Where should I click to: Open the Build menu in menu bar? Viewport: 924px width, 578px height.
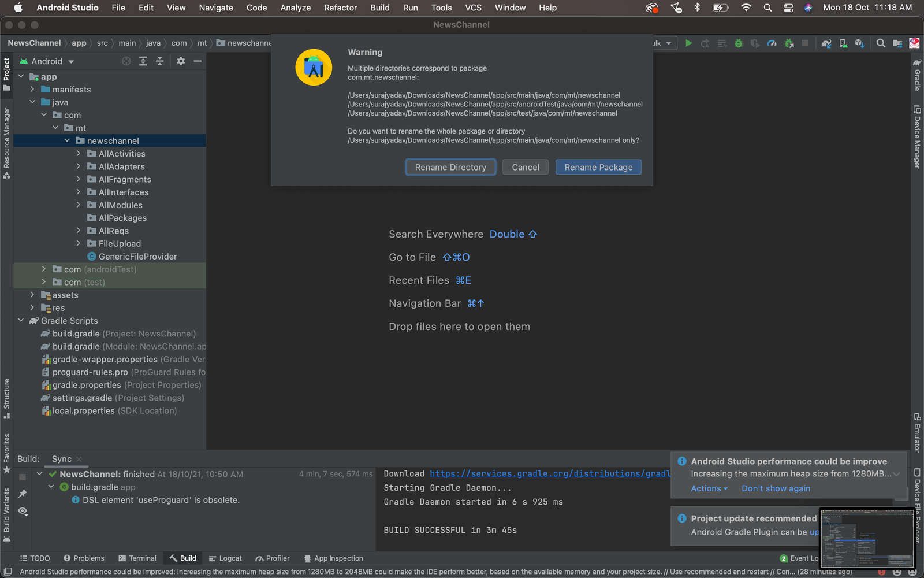380,8
